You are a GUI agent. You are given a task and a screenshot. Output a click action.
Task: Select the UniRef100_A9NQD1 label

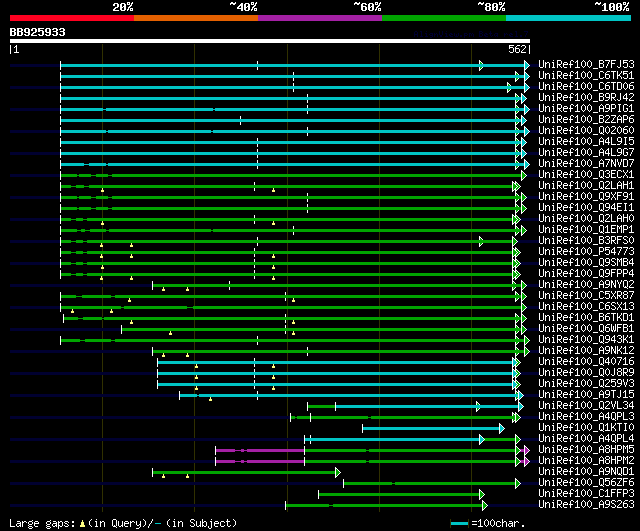586,472
